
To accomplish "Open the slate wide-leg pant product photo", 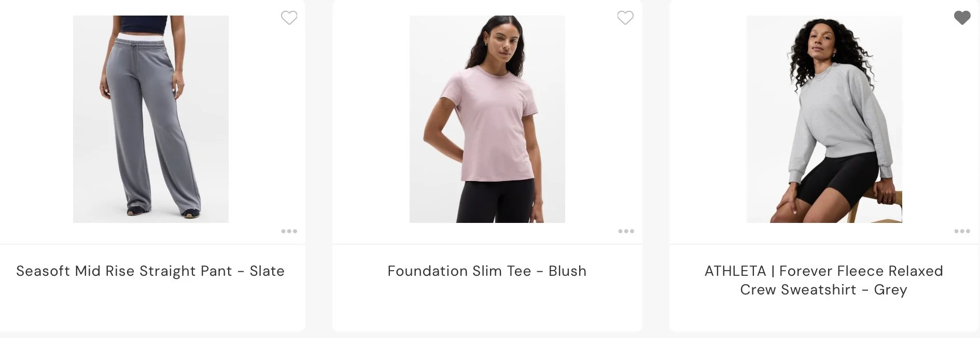I will [x=151, y=119].
